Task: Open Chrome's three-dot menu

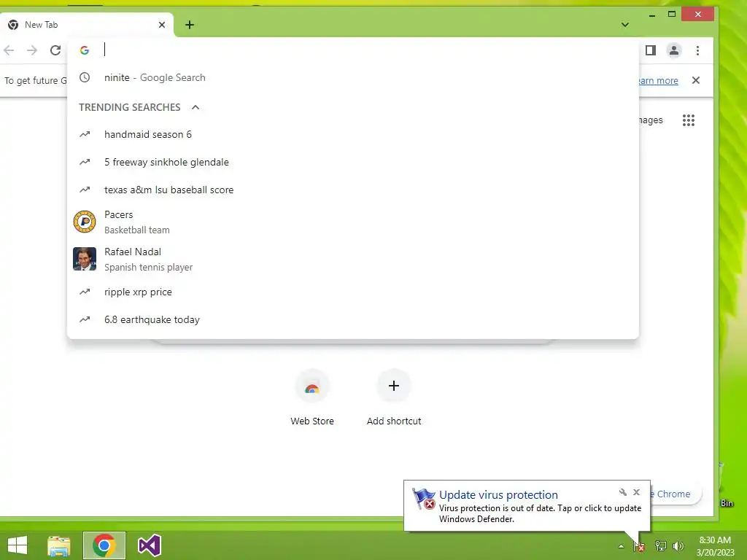Action: (697, 50)
